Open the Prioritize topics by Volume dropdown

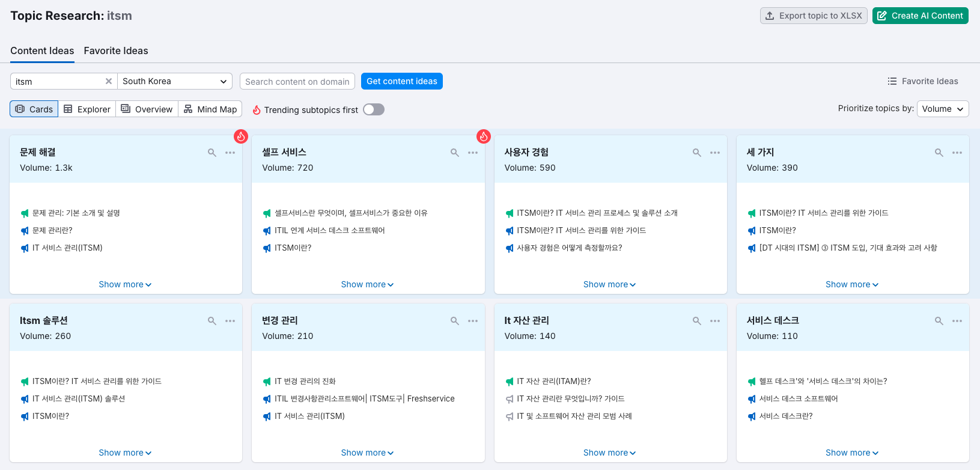point(942,109)
